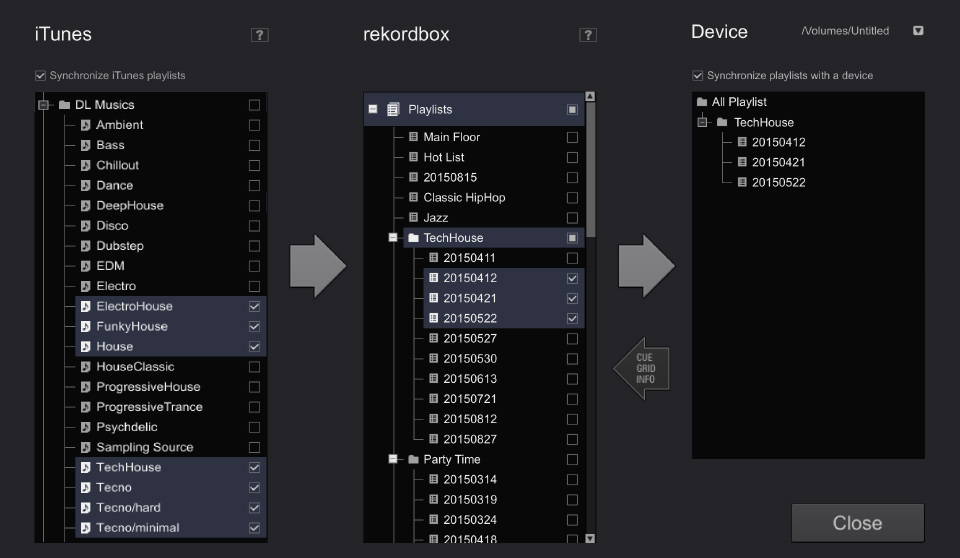The height and width of the screenshot is (558, 960).
Task: Check the ProgressiveHouse checkbox
Action: 254,387
